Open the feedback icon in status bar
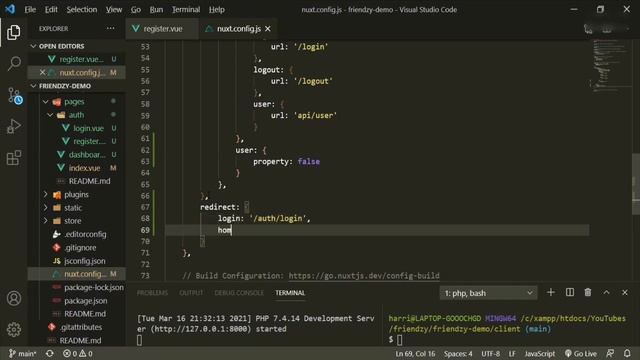640x360 pixels. tap(610, 353)
